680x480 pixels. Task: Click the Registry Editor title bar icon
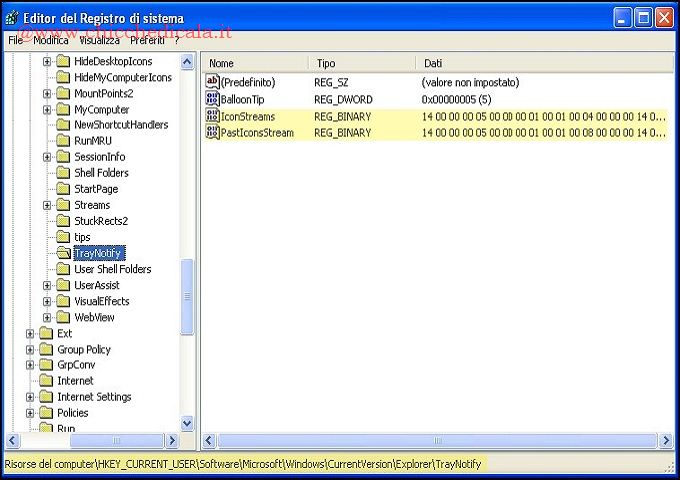13,17
